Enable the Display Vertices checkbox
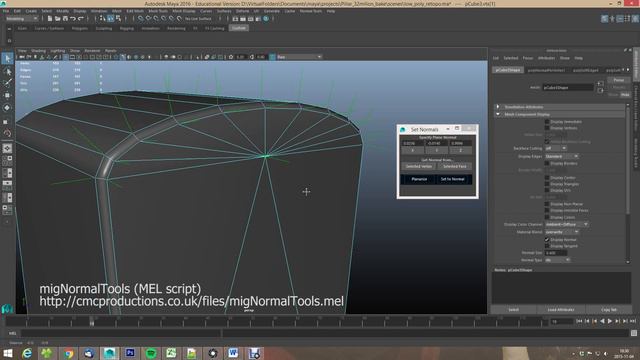 click(x=547, y=128)
